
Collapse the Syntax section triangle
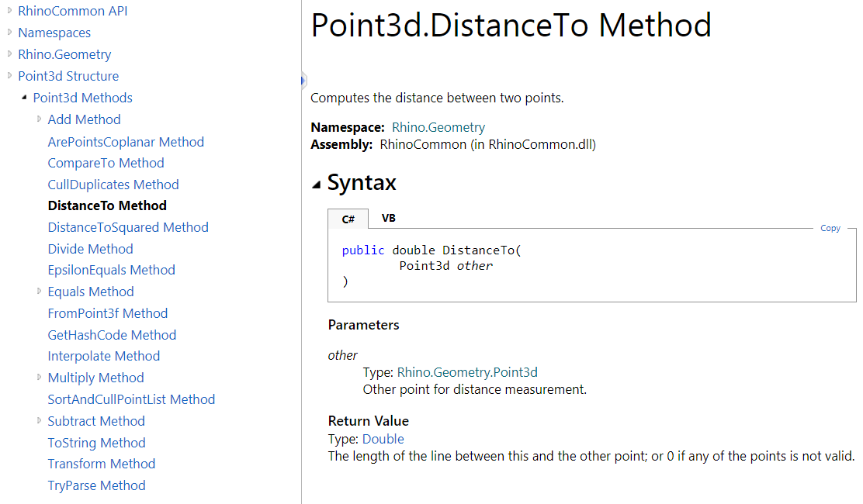pos(316,185)
